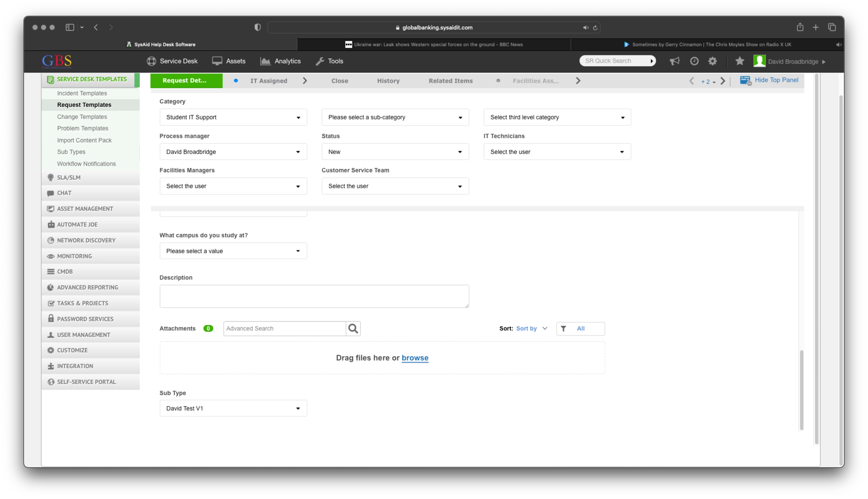Mute audio on the Radio X tab
868x499 pixels.
tap(839, 44)
